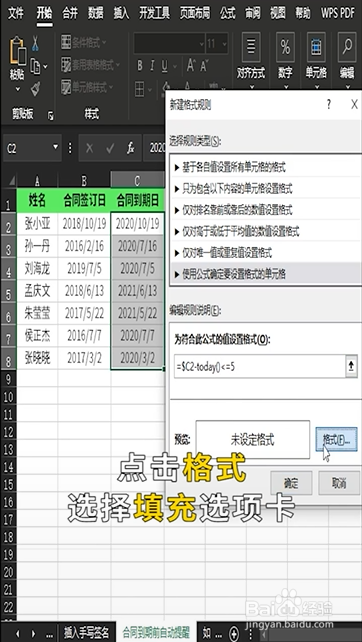Open the font name combo box
362x642 pixels.
[170, 44]
